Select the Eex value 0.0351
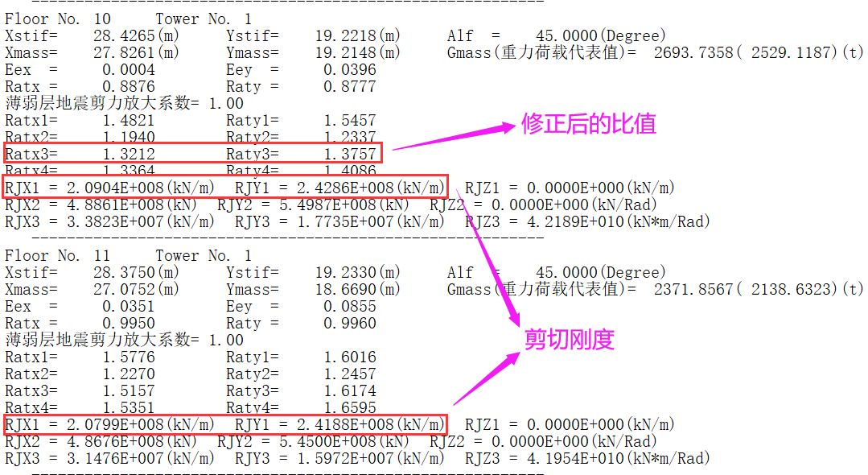Screen dimensions: 868x475 click(x=129, y=307)
